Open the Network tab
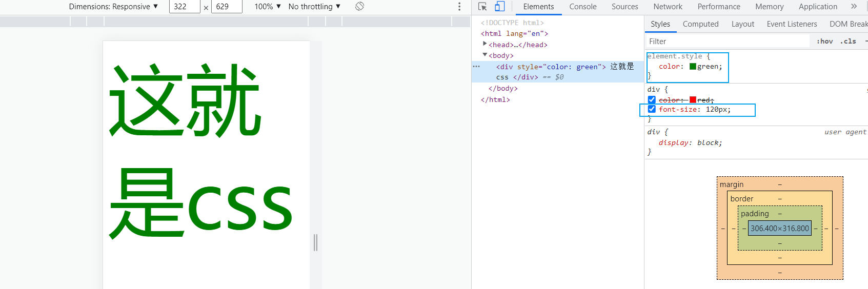868x289 pixels. (x=668, y=7)
